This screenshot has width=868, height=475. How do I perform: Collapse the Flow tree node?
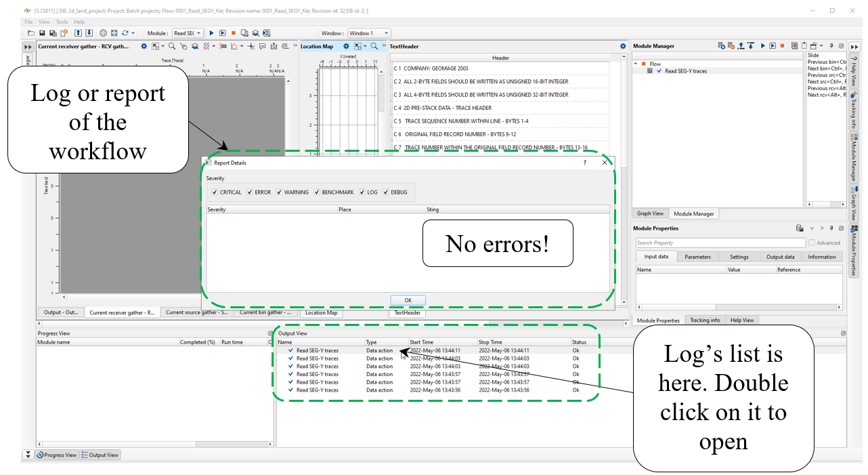click(x=636, y=64)
